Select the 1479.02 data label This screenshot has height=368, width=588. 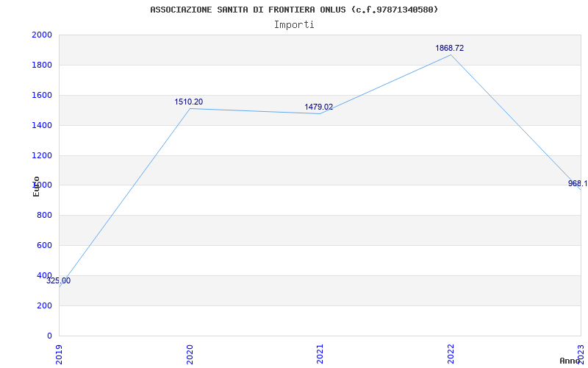[318, 107]
